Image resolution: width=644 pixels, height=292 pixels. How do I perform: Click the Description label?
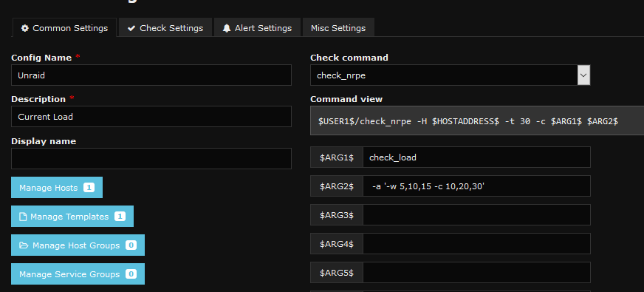click(x=38, y=99)
